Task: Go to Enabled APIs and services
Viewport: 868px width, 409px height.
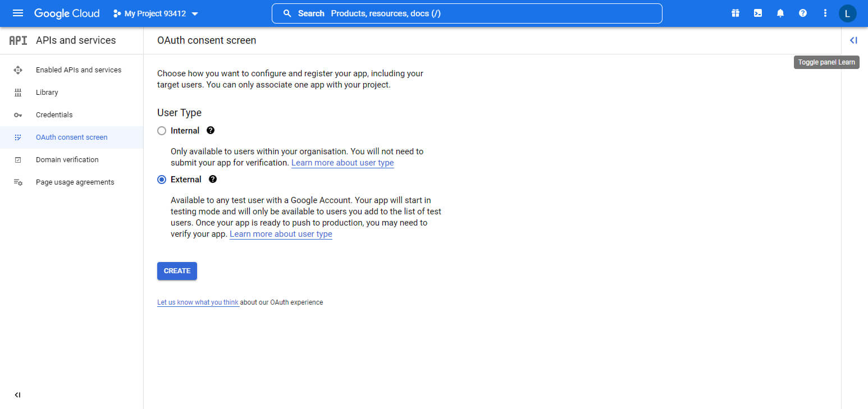Action: 79,70
